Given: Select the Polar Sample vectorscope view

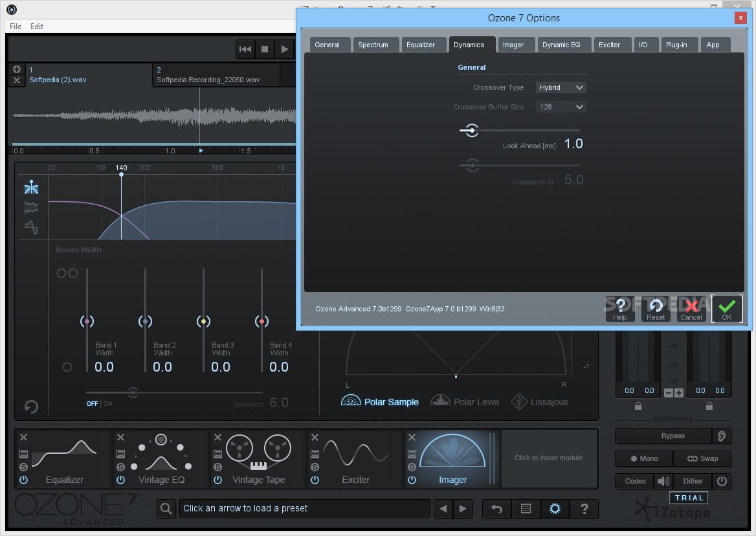Looking at the screenshot, I should pyautogui.click(x=380, y=401).
